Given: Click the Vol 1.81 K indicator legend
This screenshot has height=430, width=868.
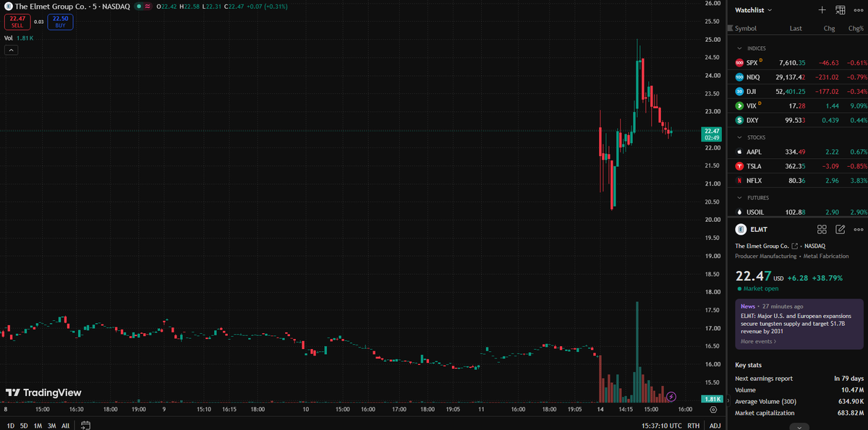Looking at the screenshot, I should (20, 38).
